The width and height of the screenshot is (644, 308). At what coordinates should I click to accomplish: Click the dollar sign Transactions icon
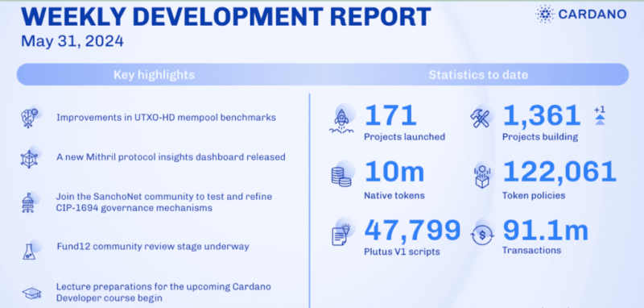point(481,235)
